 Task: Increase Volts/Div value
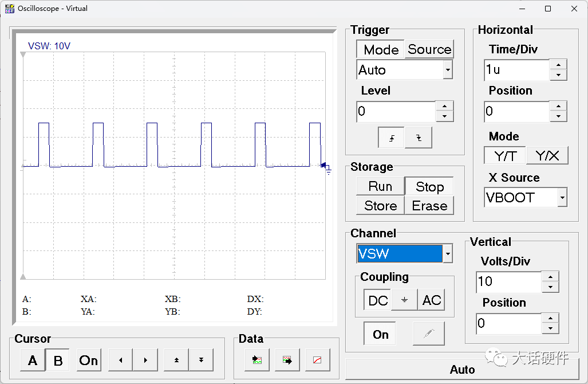(x=551, y=277)
